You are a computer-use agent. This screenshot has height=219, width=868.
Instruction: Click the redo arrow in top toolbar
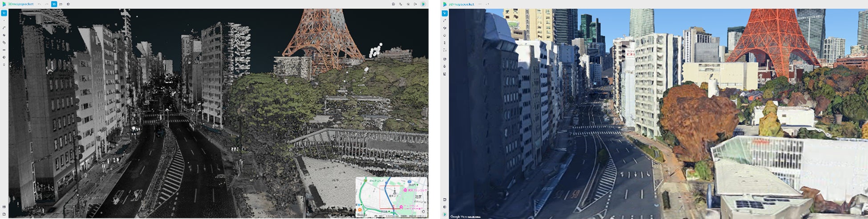tap(47, 4)
